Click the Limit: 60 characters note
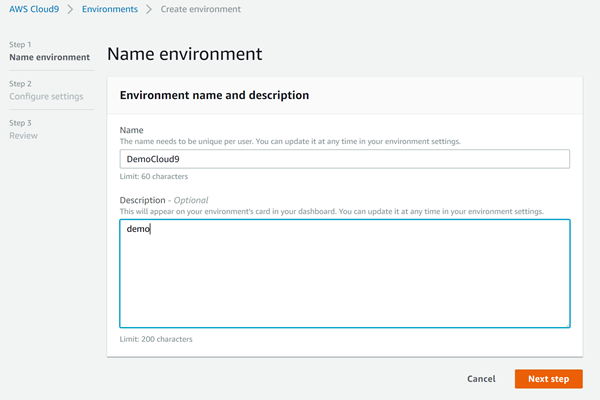 pyautogui.click(x=153, y=178)
